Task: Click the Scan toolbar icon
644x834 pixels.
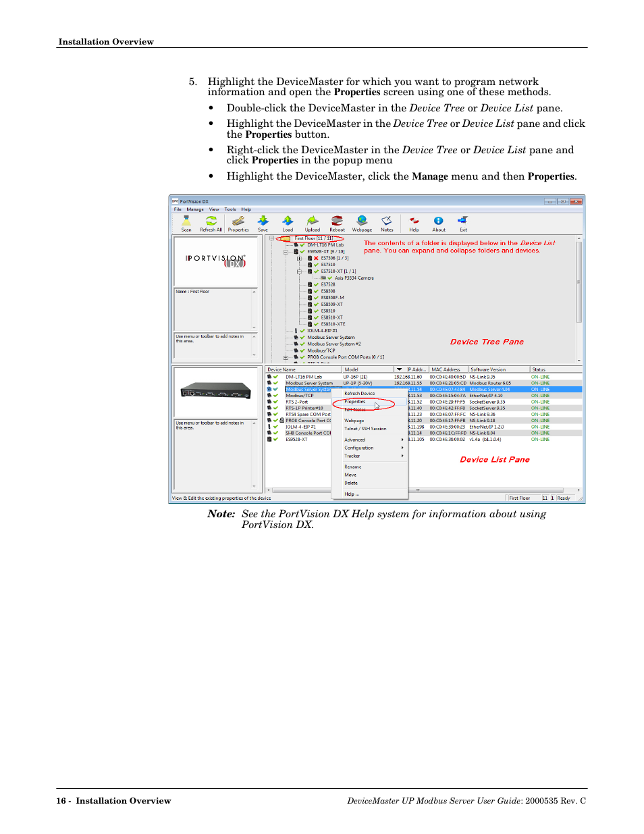Action: (186, 224)
